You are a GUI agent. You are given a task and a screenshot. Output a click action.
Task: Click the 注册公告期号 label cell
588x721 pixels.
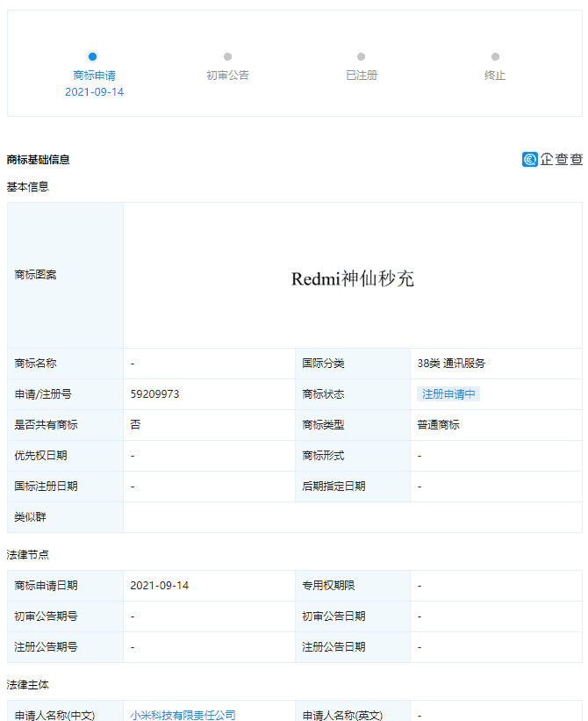[65, 647]
